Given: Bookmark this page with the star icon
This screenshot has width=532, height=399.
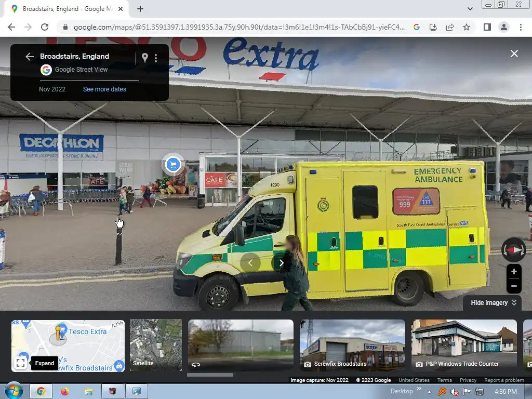Looking at the screenshot, I should click(x=467, y=27).
